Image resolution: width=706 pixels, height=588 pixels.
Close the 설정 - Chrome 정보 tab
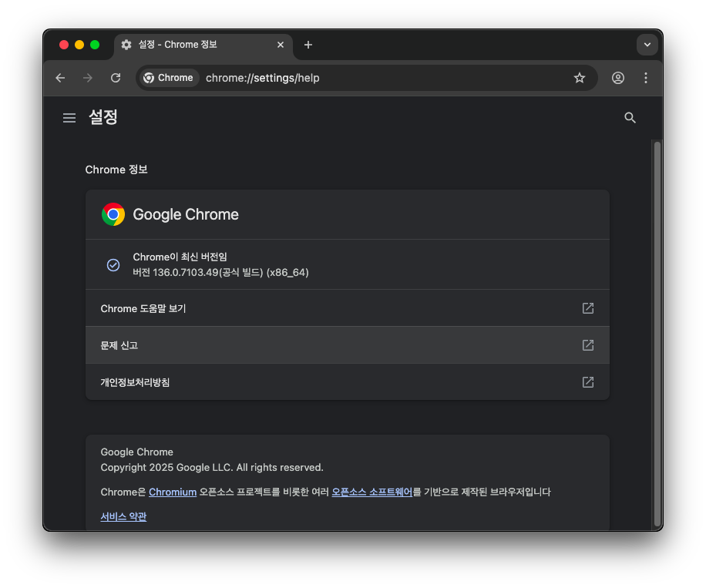(x=280, y=45)
